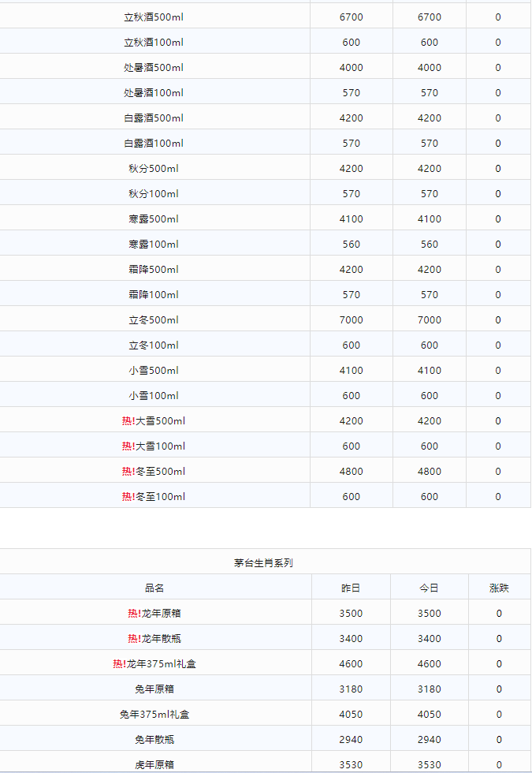
Task: Click 龙年散瓶's 涨跌 value 0
Action: point(499,638)
